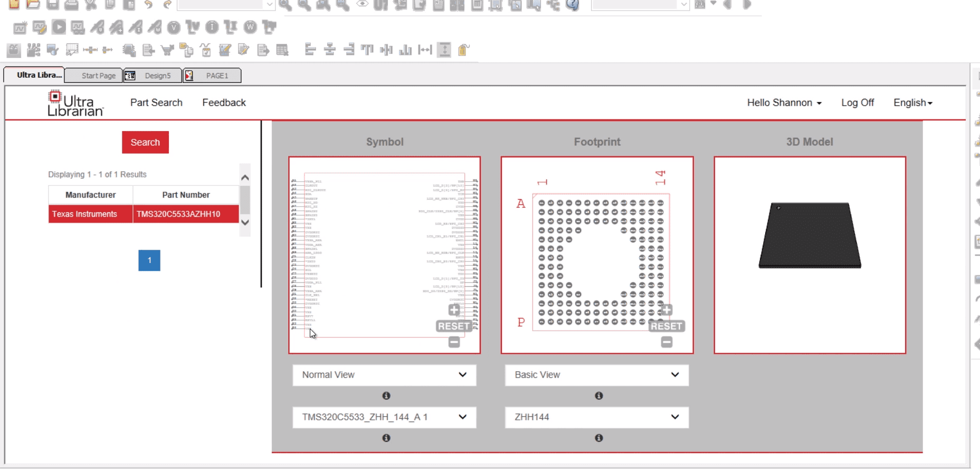The height and width of the screenshot is (469, 980).
Task: Click the shopping cart toolbar icon
Action: [167, 50]
